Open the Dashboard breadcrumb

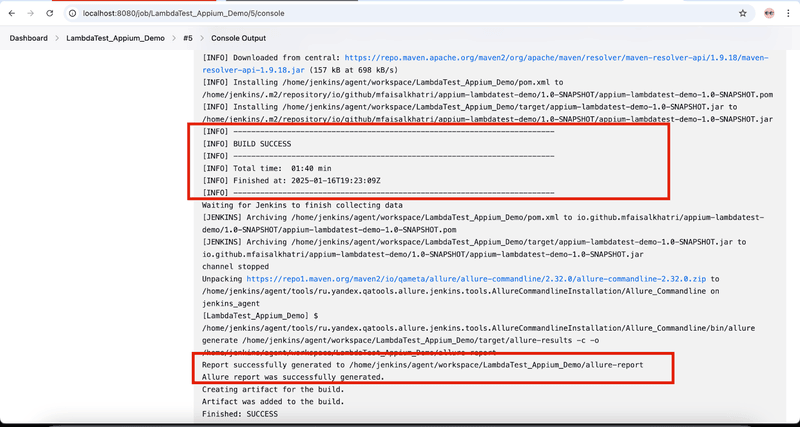pos(29,38)
